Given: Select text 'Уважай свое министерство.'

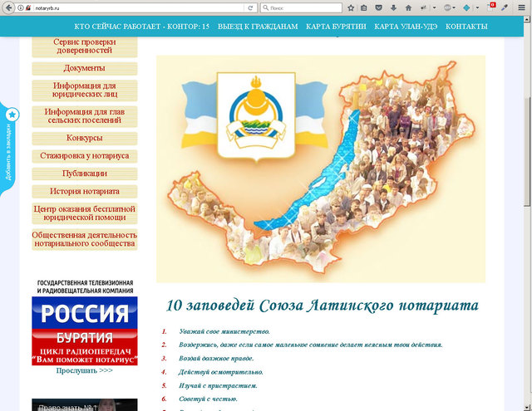Looking at the screenshot, I should tap(224, 331).
